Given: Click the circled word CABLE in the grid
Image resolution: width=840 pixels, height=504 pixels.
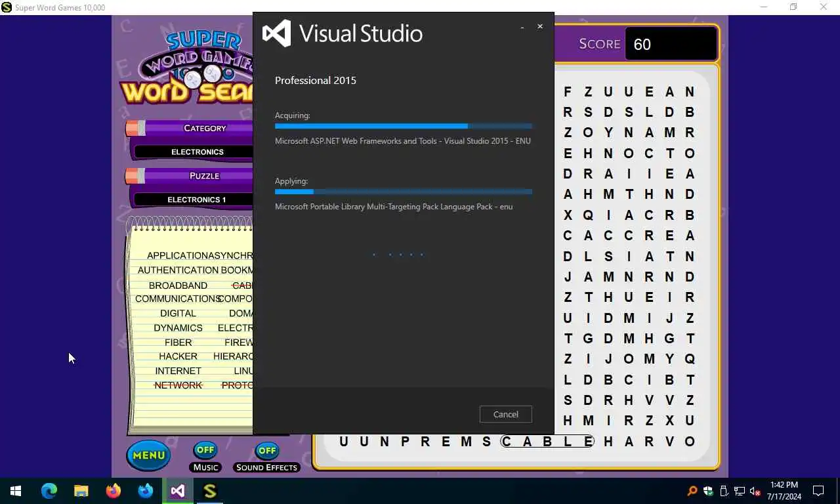Looking at the screenshot, I should [x=547, y=442].
